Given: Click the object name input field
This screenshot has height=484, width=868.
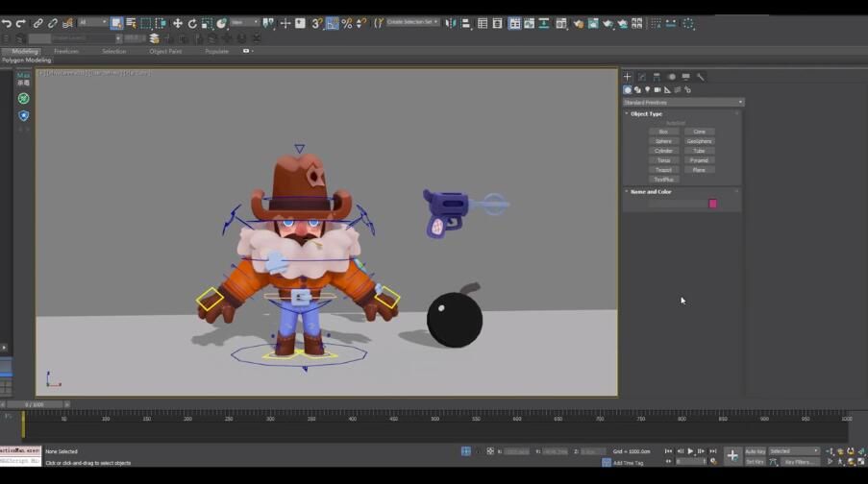Looking at the screenshot, I should pos(678,204).
